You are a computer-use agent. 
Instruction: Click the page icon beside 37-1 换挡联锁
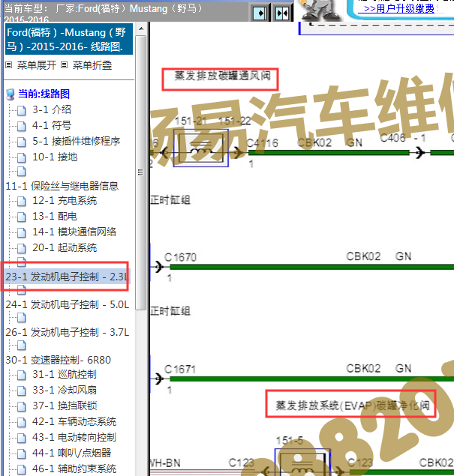coord(21,407)
